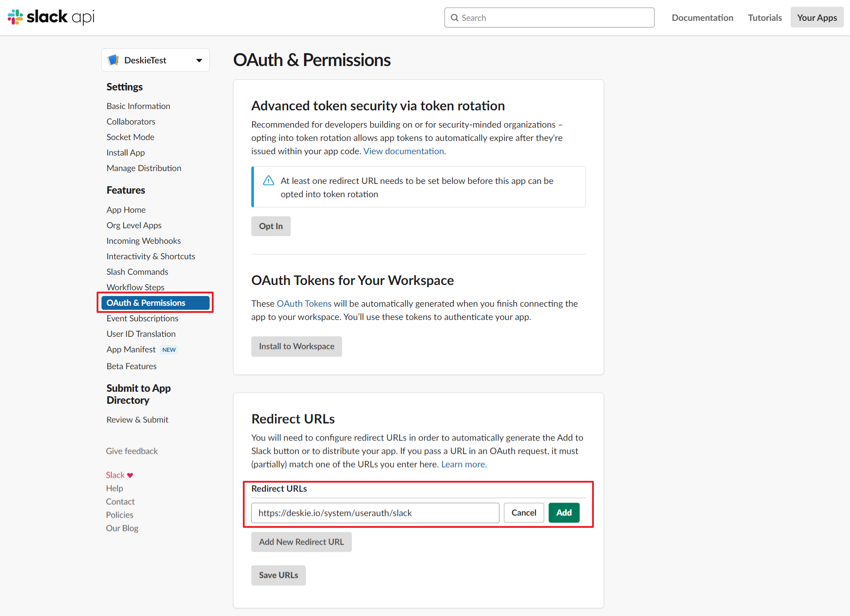Viewport: 850px width, 616px height.
Task: Click the warning triangle icon
Action: click(x=269, y=180)
